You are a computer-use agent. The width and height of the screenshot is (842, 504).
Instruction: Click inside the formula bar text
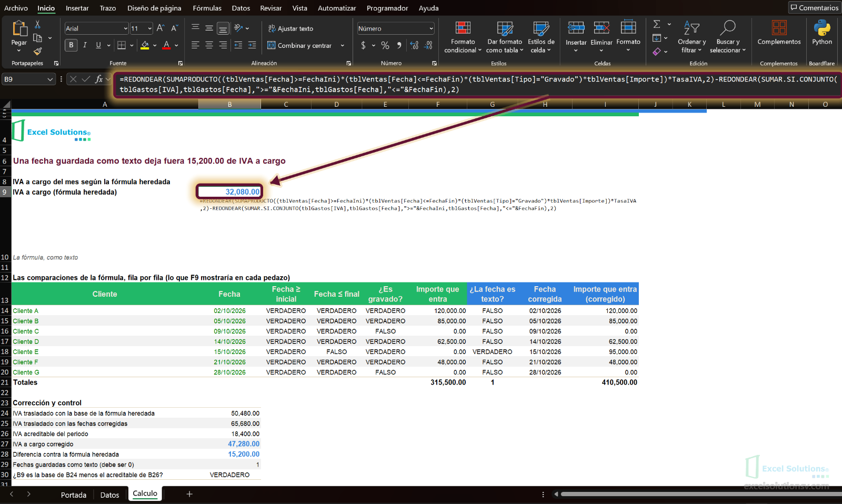[478, 84]
